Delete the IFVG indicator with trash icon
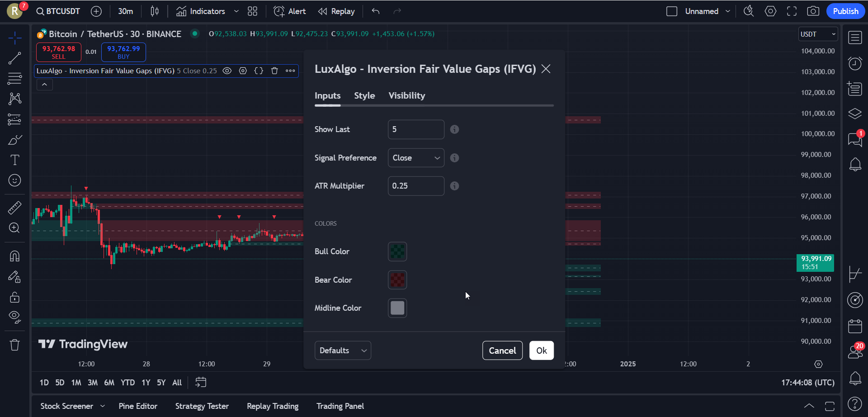The width and height of the screenshot is (868, 417). pyautogui.click(x=274, y=71)
